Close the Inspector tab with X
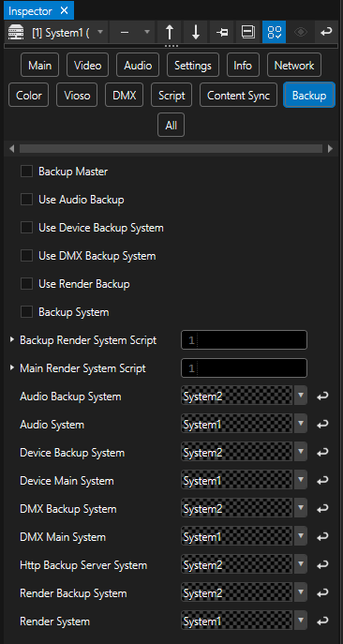This screenshot has height=644, width=343. click(64, 10)
